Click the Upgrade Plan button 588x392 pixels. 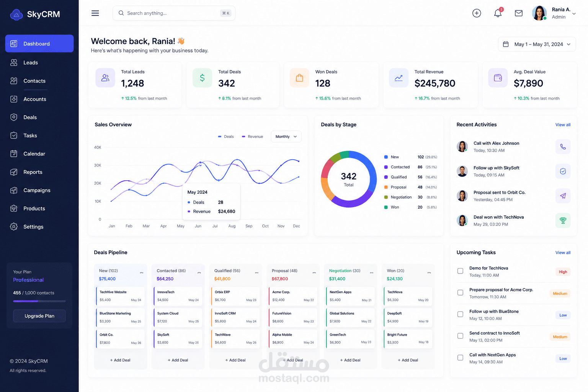click(39, 316)
